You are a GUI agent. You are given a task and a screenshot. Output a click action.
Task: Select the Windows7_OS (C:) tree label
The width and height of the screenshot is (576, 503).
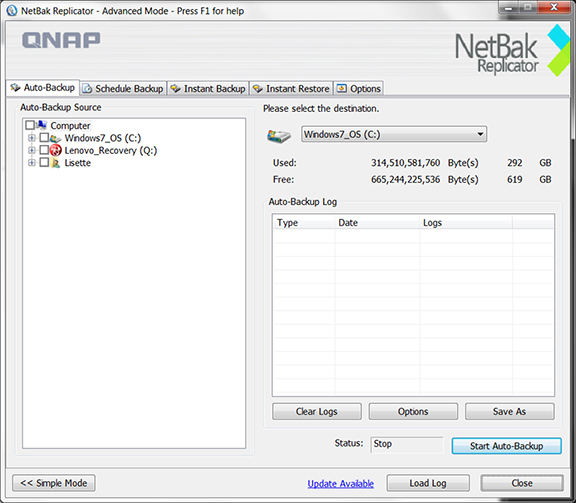[x=103, y=138]
